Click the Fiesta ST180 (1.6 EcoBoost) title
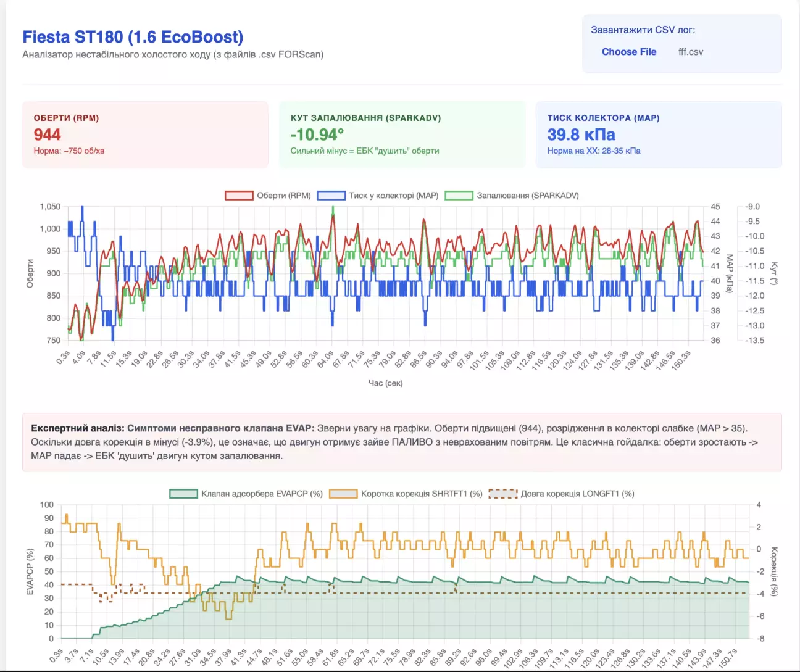The width and height of the screenshot is (800, 672). tap(133, 37)
